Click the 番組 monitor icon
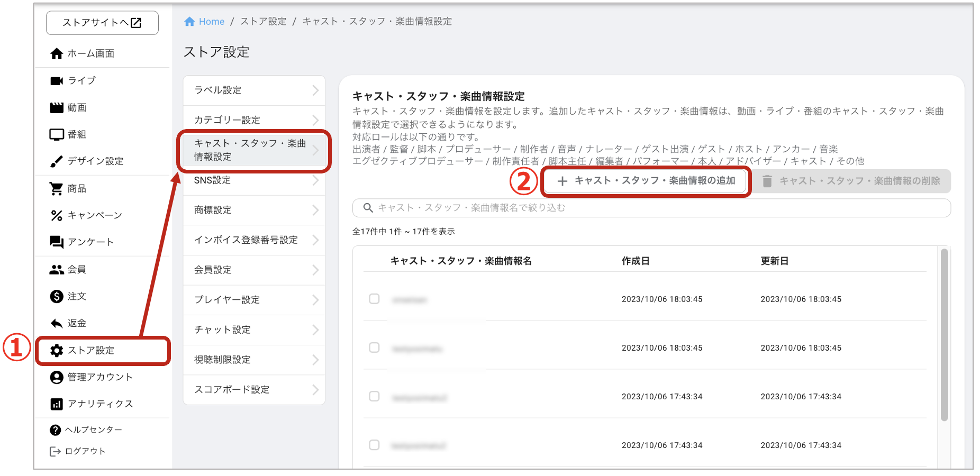Screen dimensions: 980x476 pos(57,134)
